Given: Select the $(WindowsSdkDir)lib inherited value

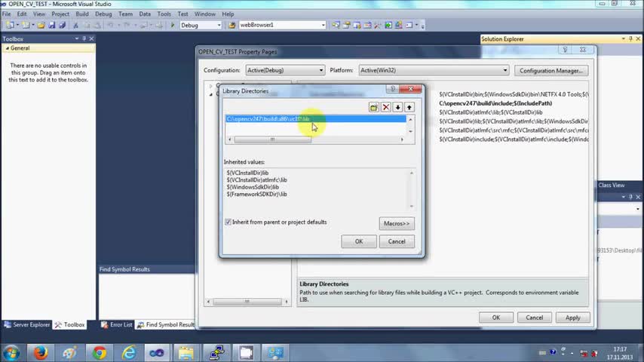Looking at the screenshot, I should [253, 187].
